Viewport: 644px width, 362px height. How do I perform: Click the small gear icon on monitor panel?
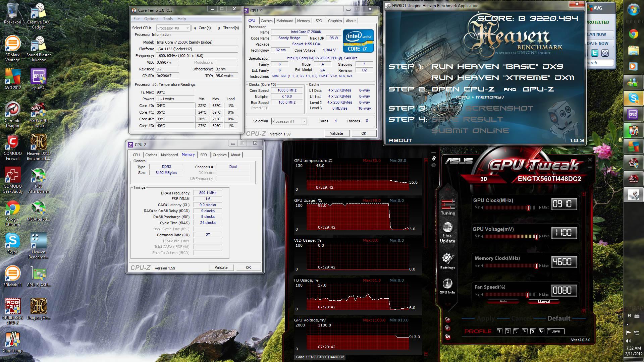click(433, 165)
